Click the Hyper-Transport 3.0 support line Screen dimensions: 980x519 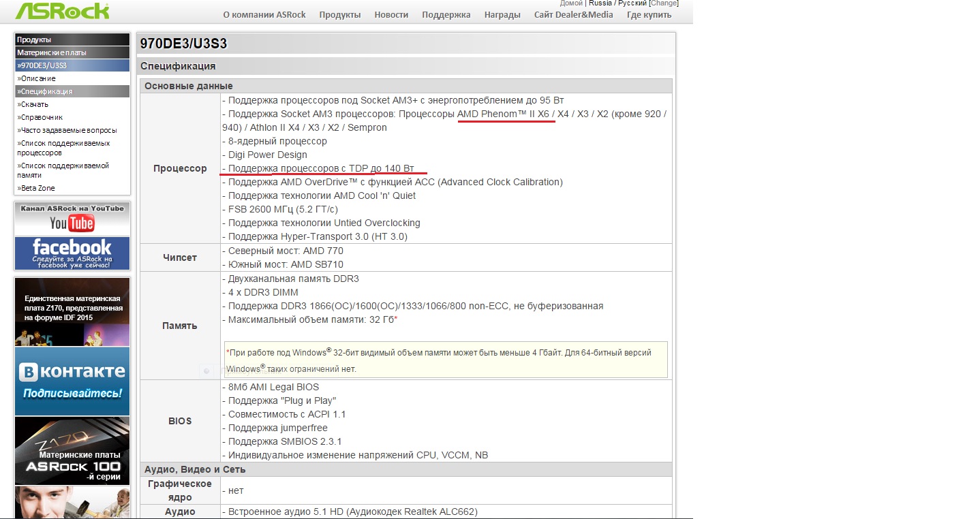(315, 236)
